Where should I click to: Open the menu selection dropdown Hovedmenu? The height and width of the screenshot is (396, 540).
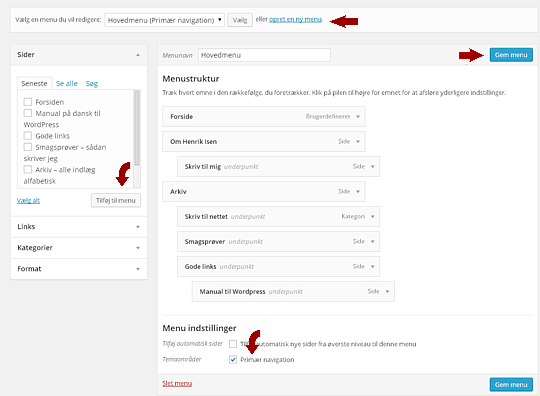point(164,20)
